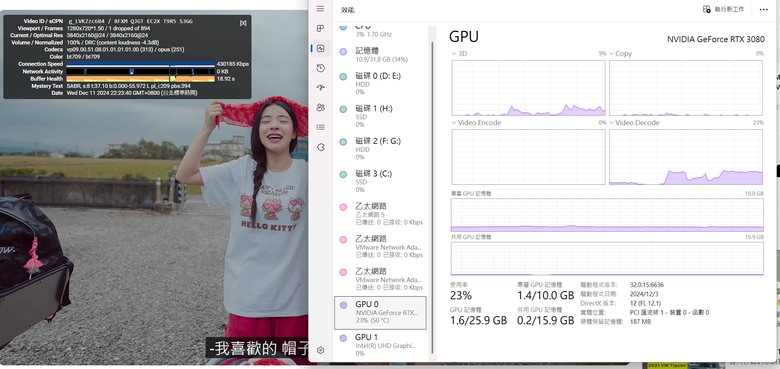Image resolution: width=780 pixels, height=369 pixels.
Task: Select the Performance page icon in sidebar
Action: click(320, 48)
